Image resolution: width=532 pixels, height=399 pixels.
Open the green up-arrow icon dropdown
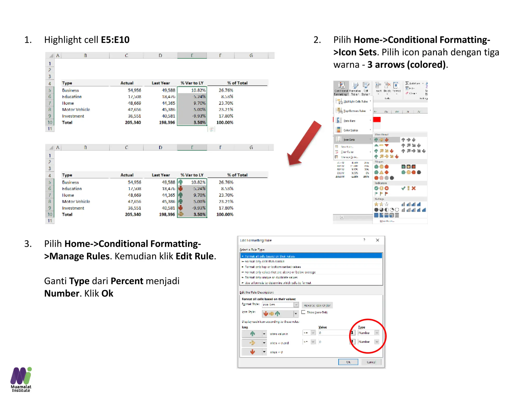pyautogui.click(x=264, y=334)
